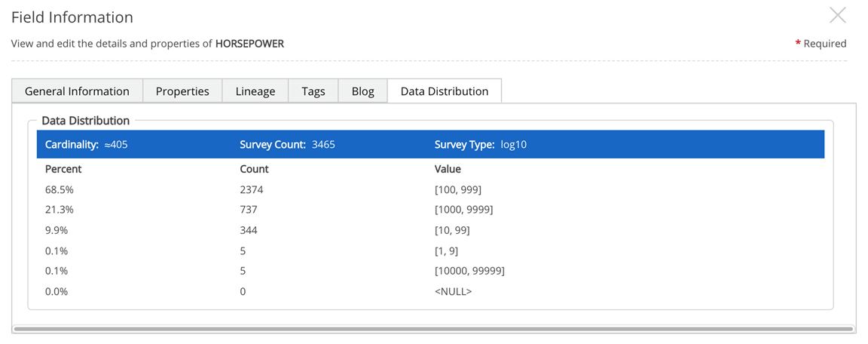Click the horizontal scrollbar at the bottom
868x344 pixels.
tap(433, 329)
